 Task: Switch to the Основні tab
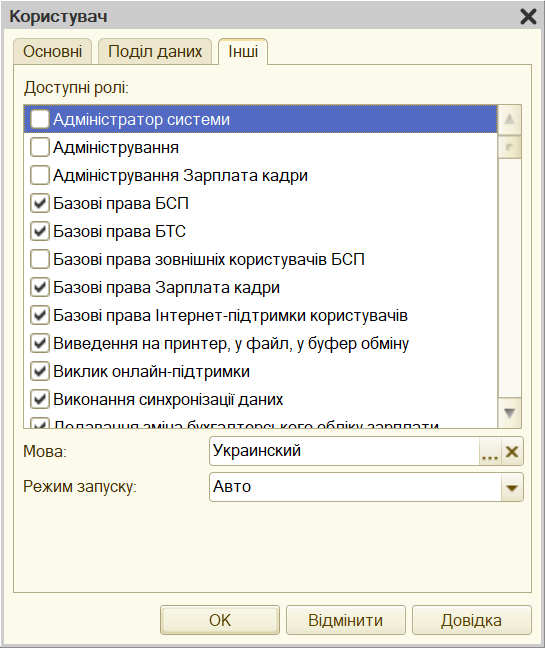click(x=52, y=52)
